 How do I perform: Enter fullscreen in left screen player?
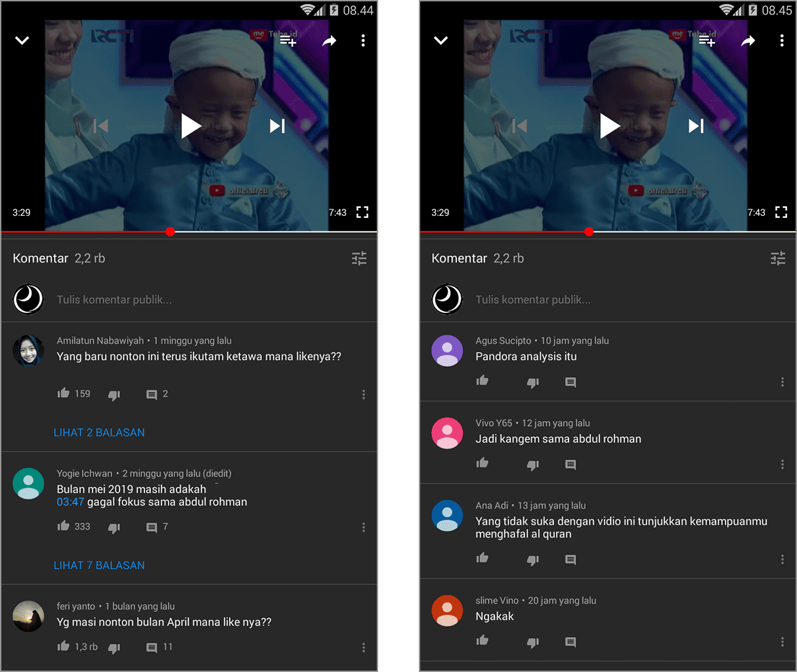362,212
